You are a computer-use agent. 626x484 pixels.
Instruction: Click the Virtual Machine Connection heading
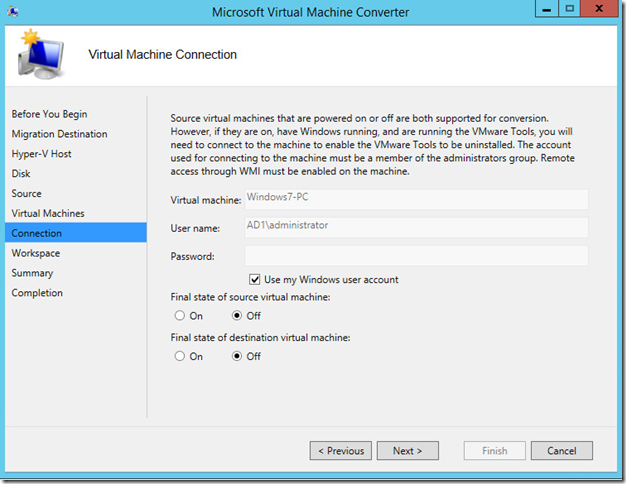(x=162, y=54)
